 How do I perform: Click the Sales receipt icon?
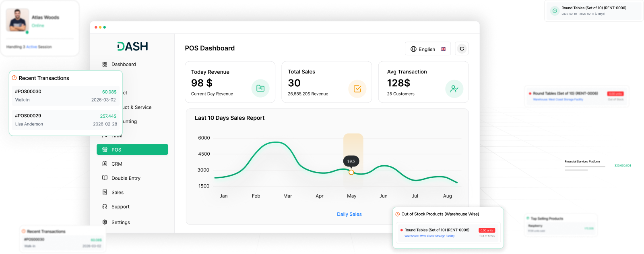coord(105,192)
